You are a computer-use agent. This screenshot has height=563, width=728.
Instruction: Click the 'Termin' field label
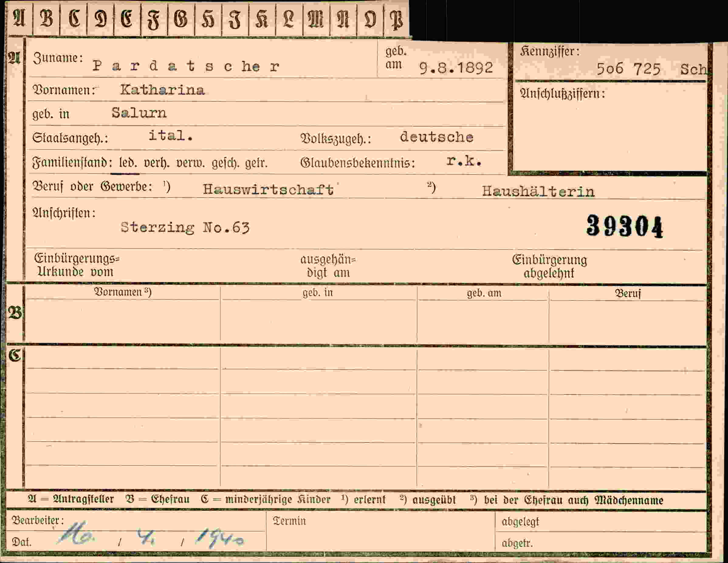click(289, 521)
